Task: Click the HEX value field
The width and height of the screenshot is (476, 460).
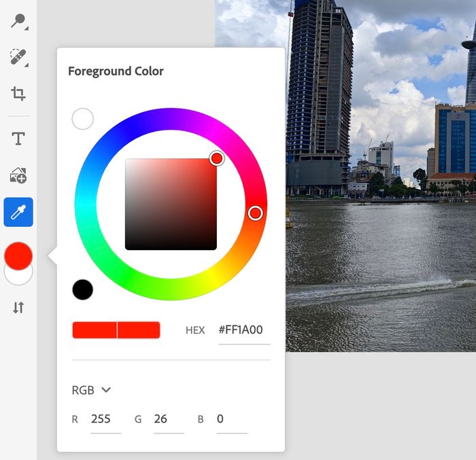Action: pyautogui.click(x=243, y=330)
